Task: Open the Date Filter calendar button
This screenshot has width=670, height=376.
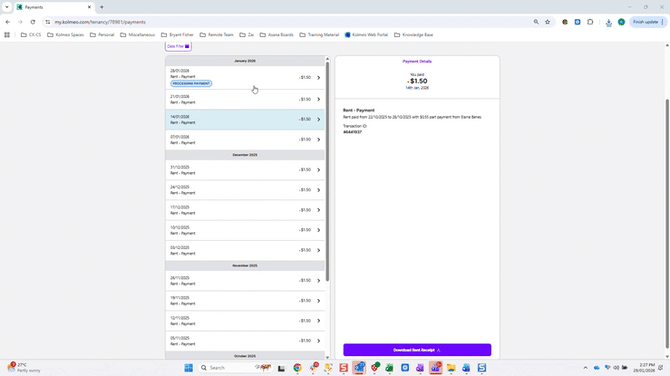Action: tap(178, 46)
